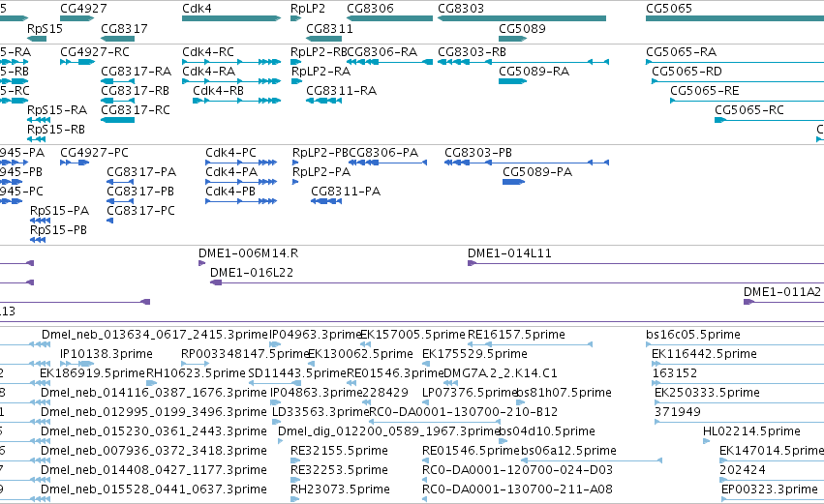This screenshot has height=504, width=824.
Task: Click protein CG8311-PA label
Action: (346, 192)
